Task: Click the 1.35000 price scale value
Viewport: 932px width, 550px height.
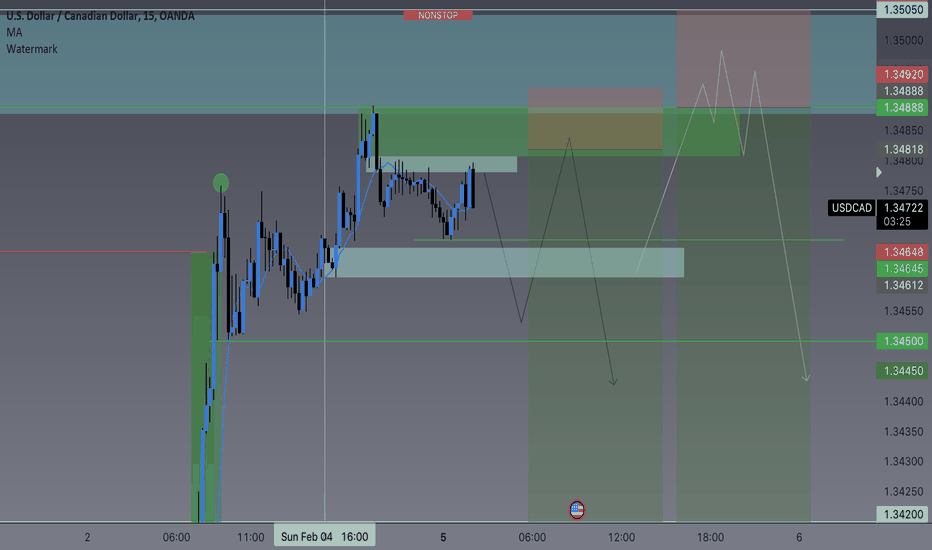Action: point(903,40)
